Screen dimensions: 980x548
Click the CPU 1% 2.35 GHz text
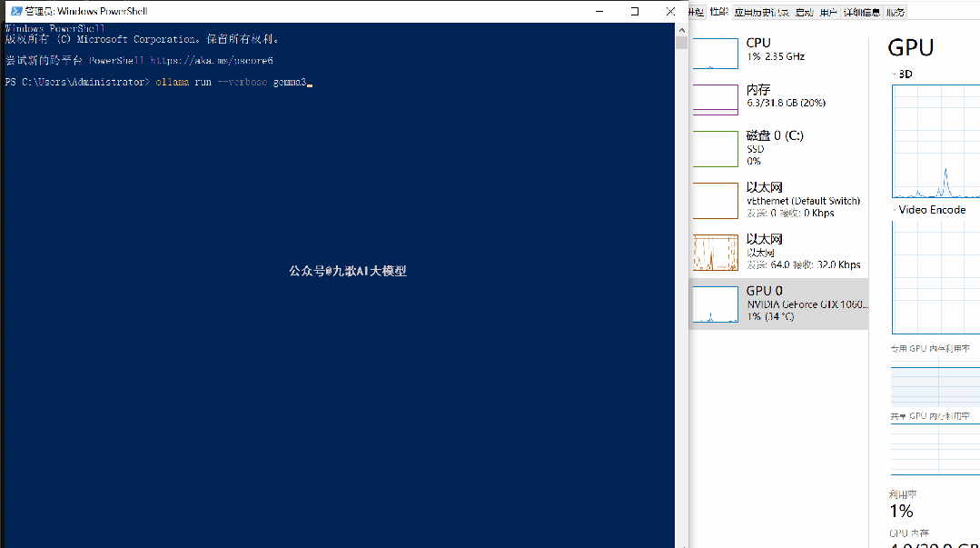click(776, 56)
